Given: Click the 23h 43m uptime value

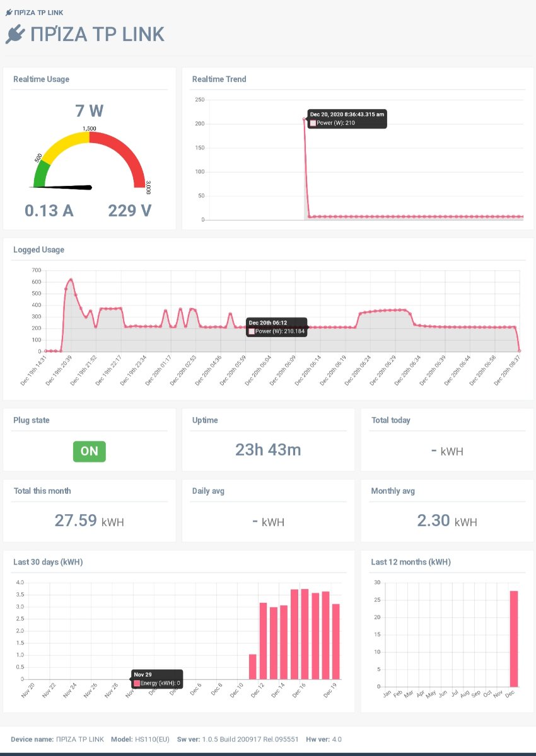Looking at the screenshot, I should (x=268, y=450).
